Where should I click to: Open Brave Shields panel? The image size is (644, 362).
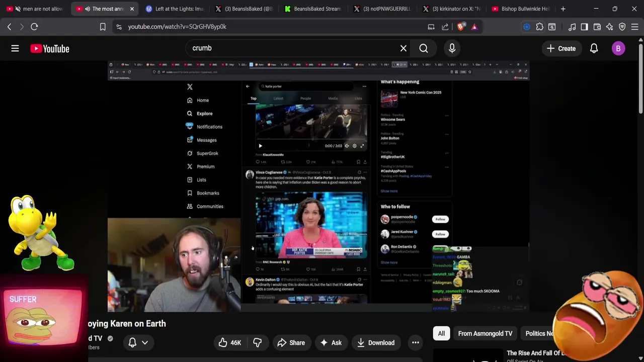(461, 27)
